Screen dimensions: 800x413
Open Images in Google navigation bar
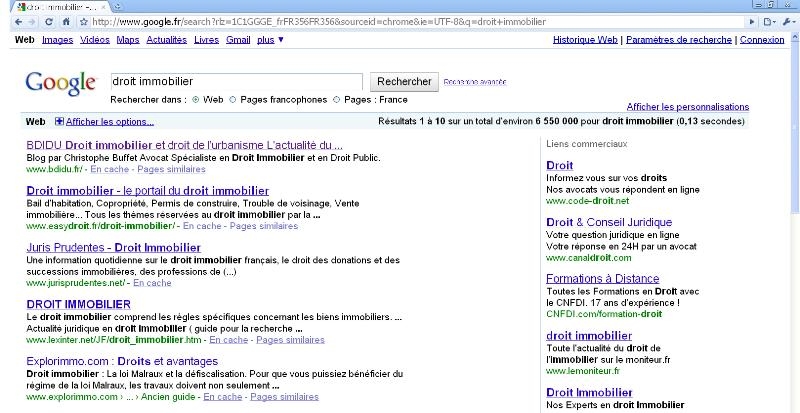tap(58, 40)
